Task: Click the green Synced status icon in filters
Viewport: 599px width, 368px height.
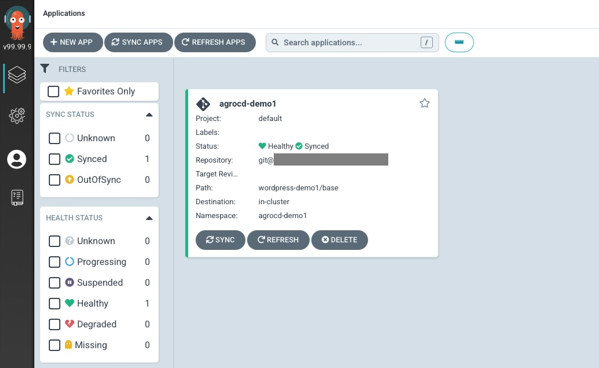Action: pos(70,159)
